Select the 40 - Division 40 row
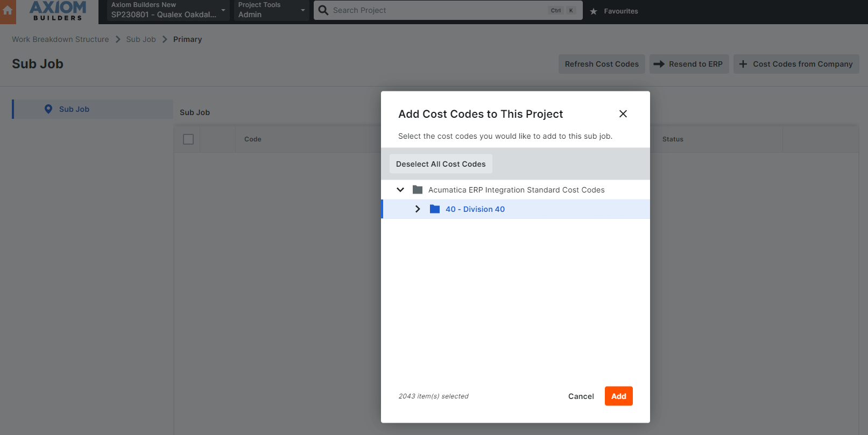 point(516,209)
